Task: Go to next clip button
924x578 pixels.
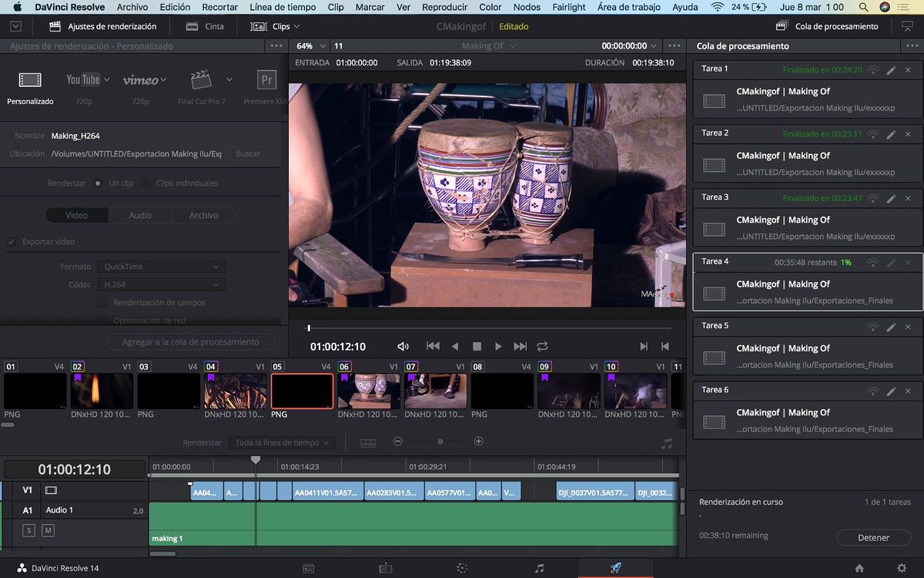Action: 644,347
